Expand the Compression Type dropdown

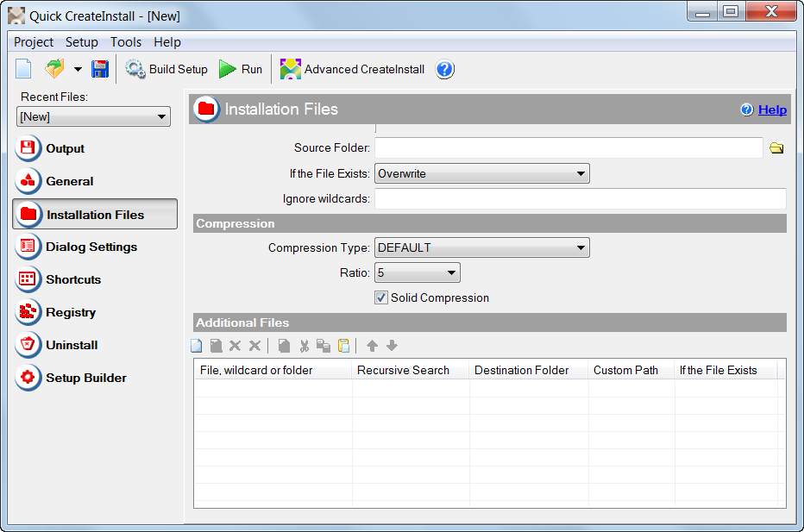coord(482,247)
